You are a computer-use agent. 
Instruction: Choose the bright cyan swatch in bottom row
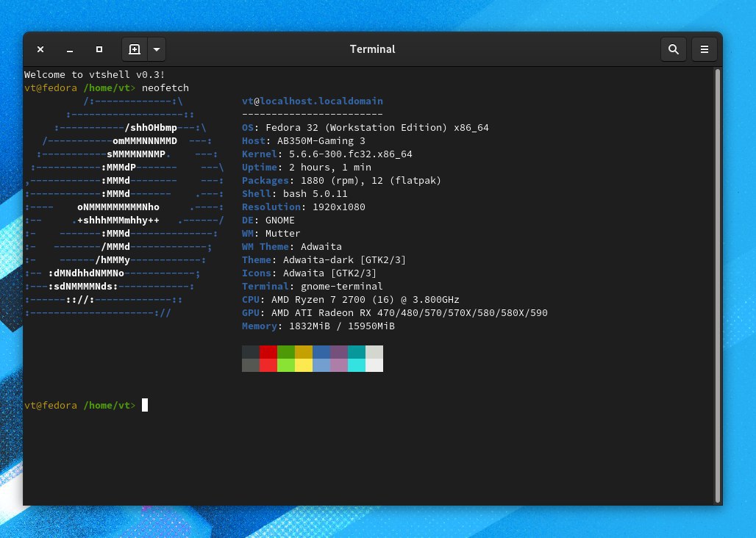(357, 365)
